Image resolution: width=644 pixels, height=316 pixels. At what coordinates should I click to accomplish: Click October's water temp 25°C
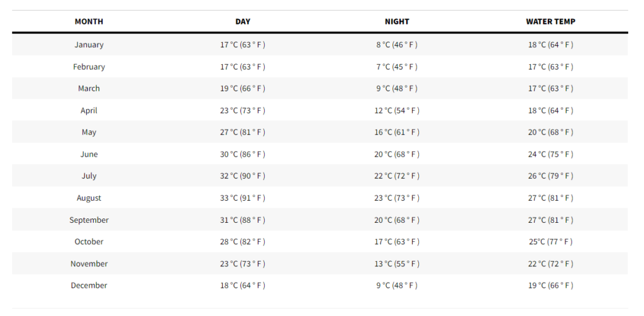pos(550,242)
